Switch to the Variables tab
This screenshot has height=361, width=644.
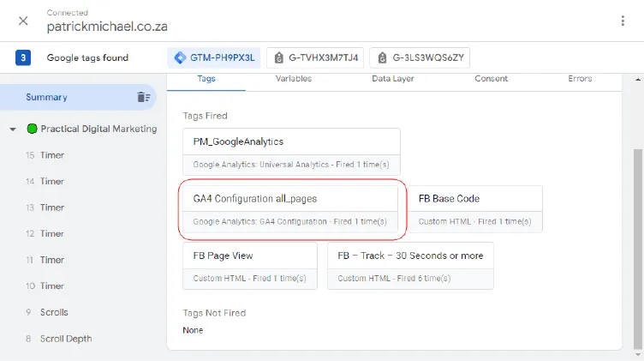(x=294, y=79)
